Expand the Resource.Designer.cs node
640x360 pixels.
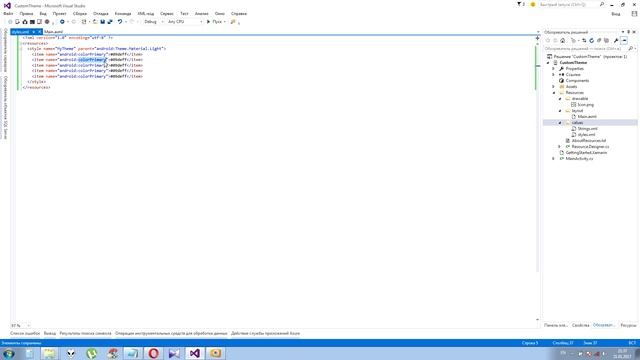click(560, 147)
